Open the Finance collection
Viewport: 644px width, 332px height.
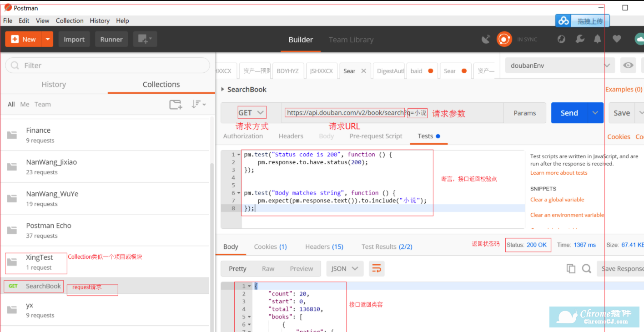105,135
